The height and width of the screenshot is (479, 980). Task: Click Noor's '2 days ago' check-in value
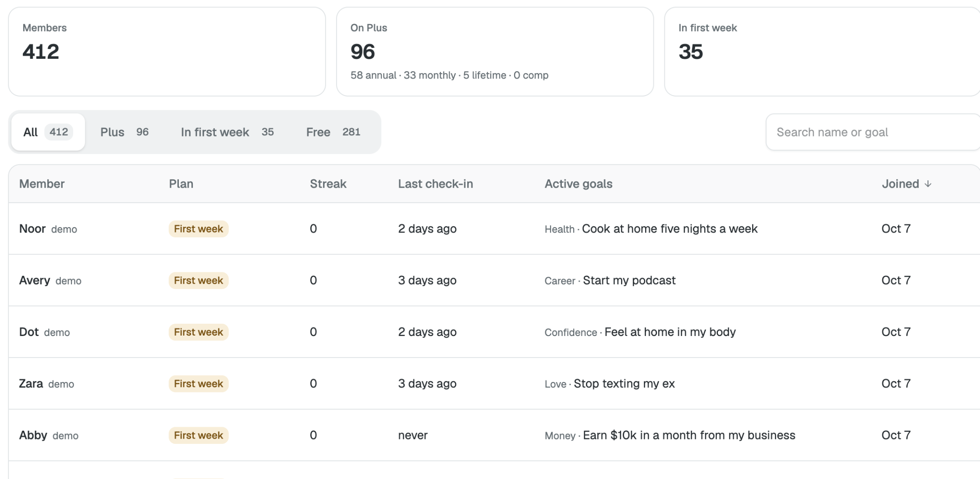(x=427, y=229)
